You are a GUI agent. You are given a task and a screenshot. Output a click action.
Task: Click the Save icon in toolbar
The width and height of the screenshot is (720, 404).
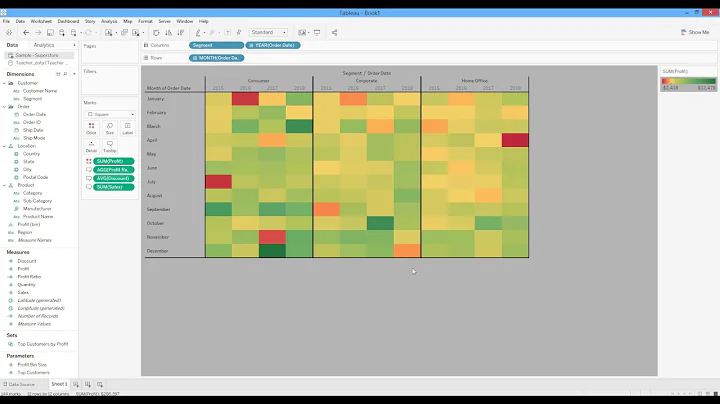[50, 33]
